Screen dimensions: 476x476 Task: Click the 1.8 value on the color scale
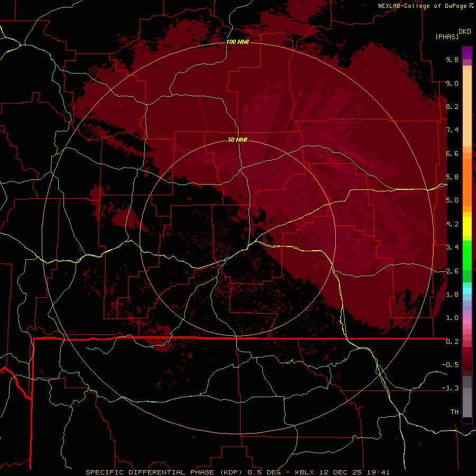pyautogui.click(x=452, y=295)
